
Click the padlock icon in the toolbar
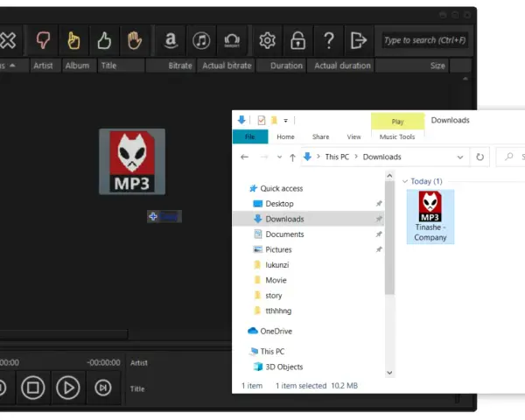click(297, 40)
